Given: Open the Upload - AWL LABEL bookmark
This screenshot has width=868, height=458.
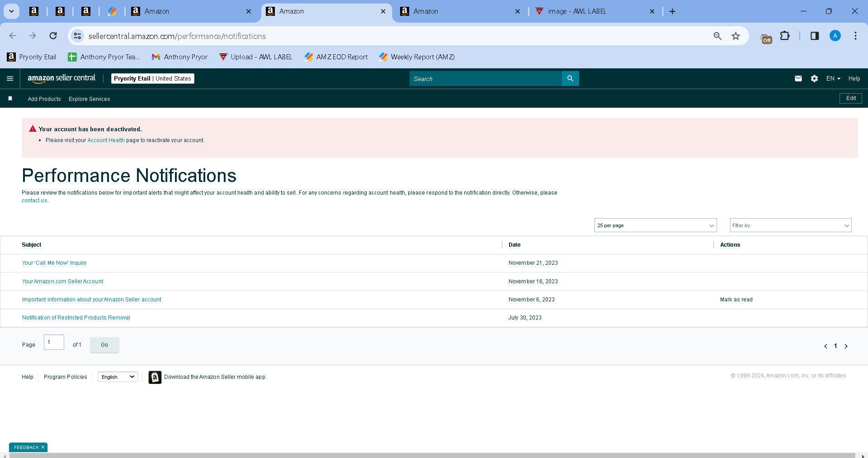Looking at the screenshot, I should [x=256, y=57].
